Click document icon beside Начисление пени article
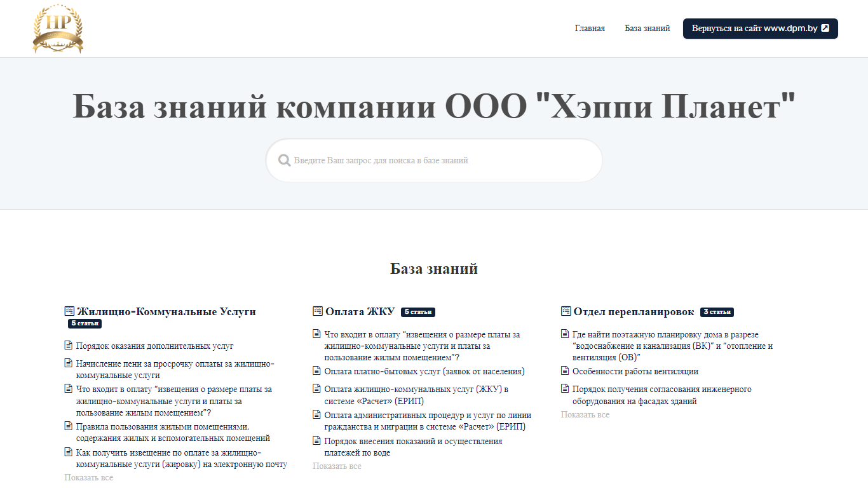 pos(69,363)
